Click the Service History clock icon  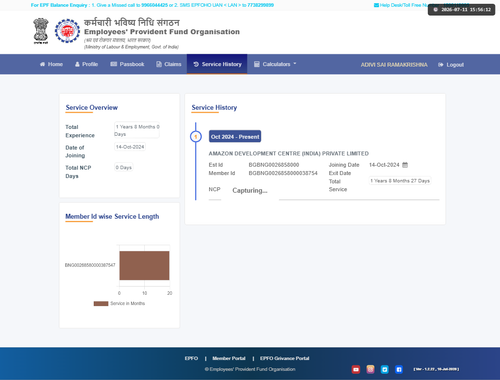point(196,64)
